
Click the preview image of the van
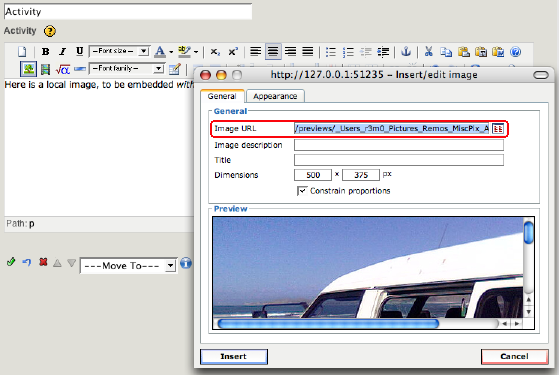point(368,267)
